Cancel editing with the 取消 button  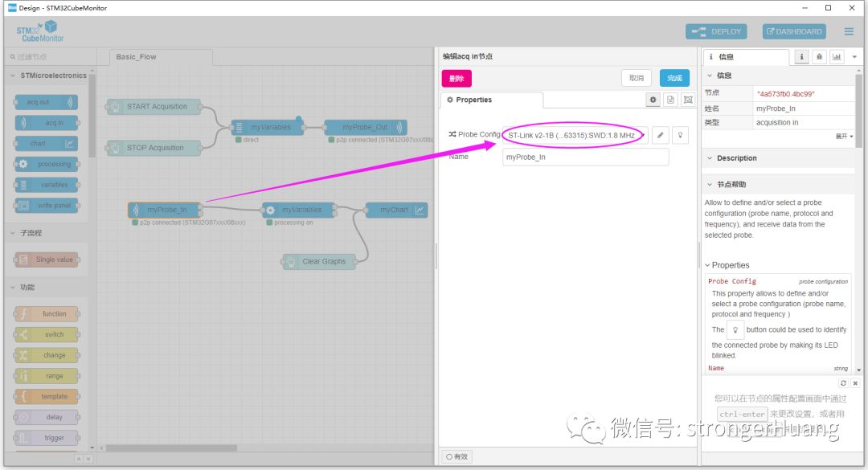637,78
